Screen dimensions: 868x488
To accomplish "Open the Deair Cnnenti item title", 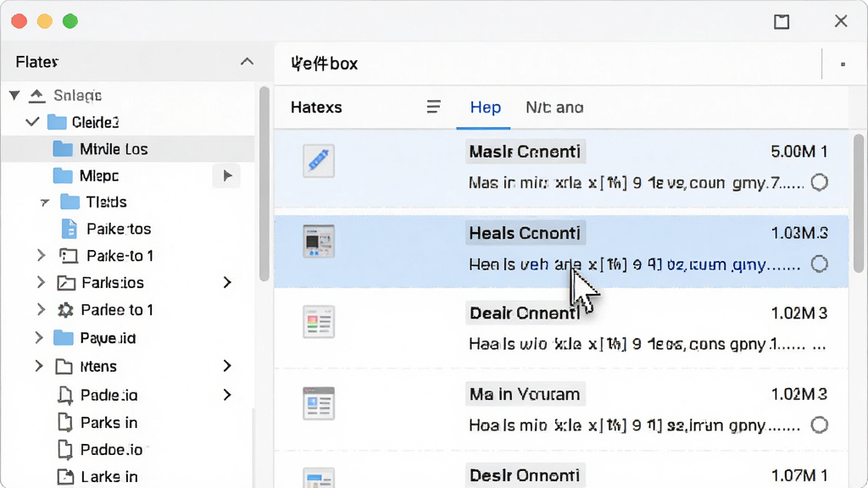I will 525,313.
